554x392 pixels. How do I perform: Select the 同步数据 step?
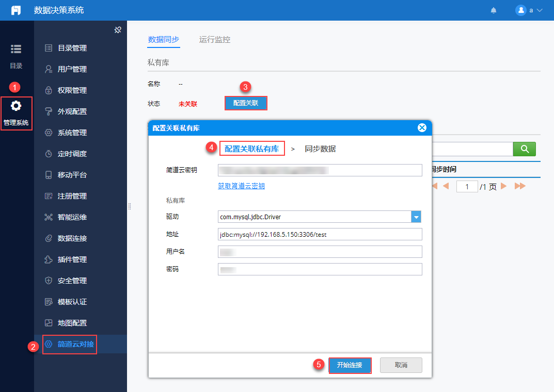point(320,149)
